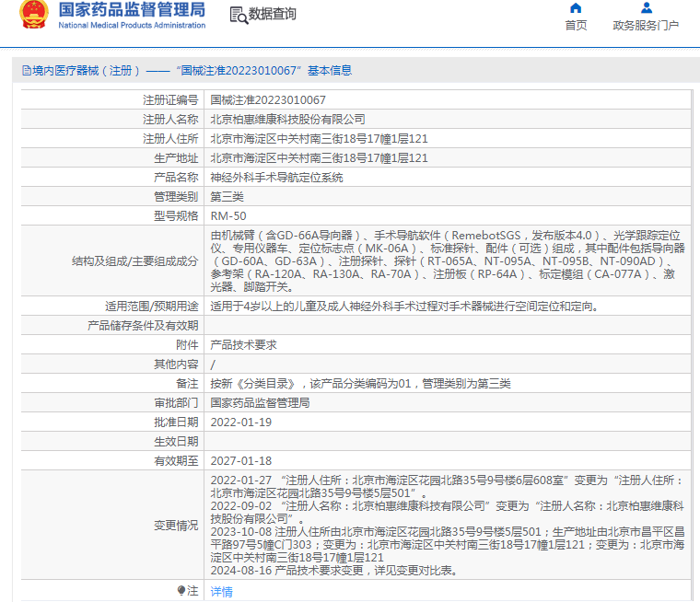Click the 审批部门 row label
The width and height of the screenshot is (700, 602).
[x=176, y=403]
